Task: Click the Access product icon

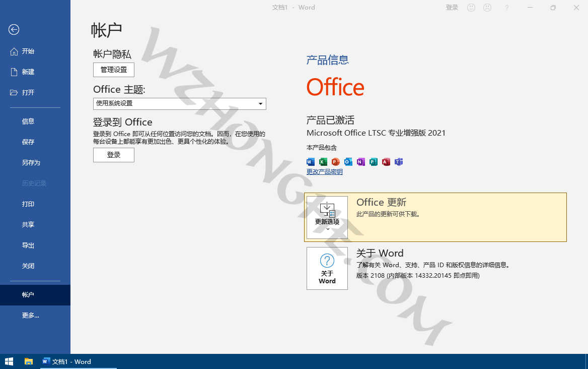Action: 386,162
